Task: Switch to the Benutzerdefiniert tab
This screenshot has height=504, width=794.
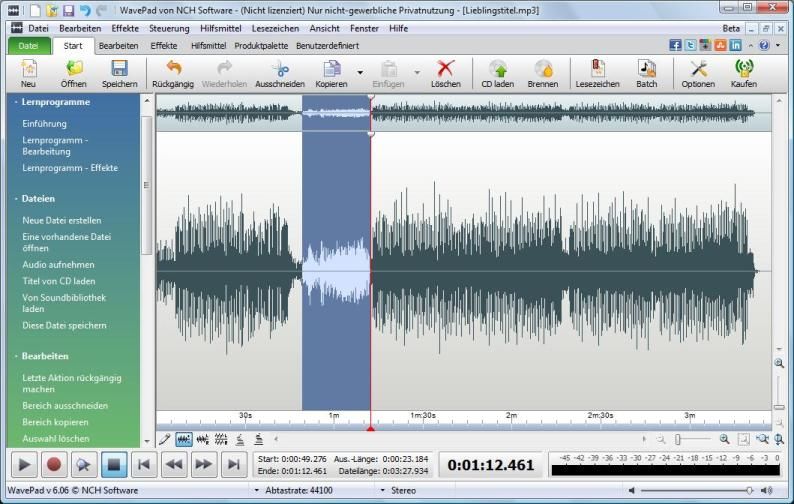Action: 328,46
